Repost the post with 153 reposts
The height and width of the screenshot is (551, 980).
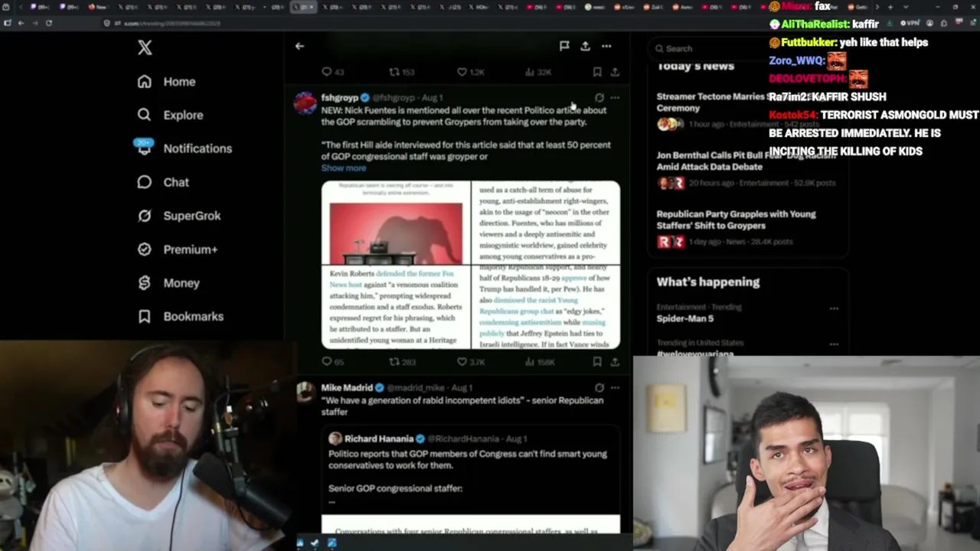401,72
